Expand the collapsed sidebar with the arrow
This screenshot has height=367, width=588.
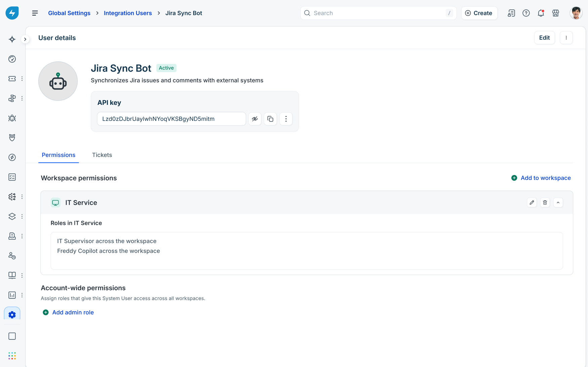pos(25,39)
